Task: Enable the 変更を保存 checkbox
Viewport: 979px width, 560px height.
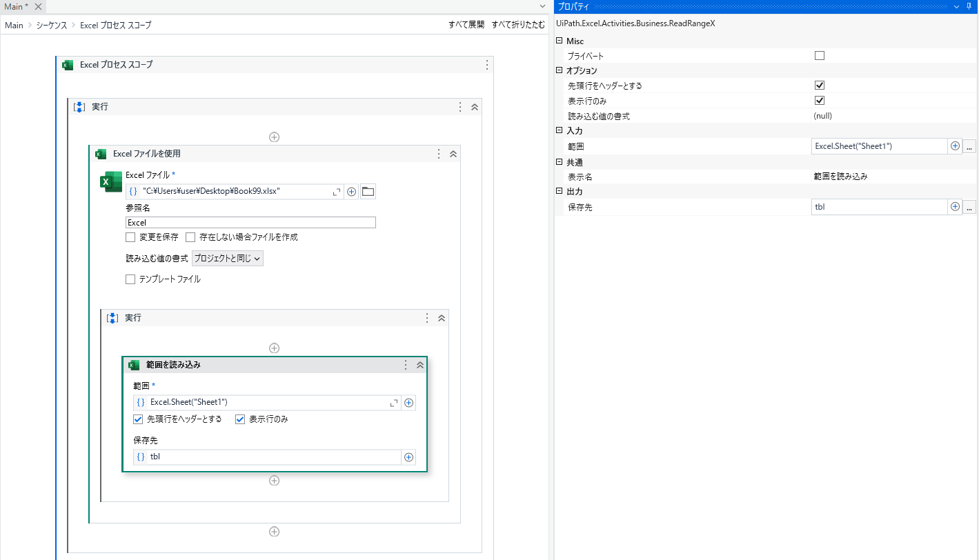Action: [130, 237]
